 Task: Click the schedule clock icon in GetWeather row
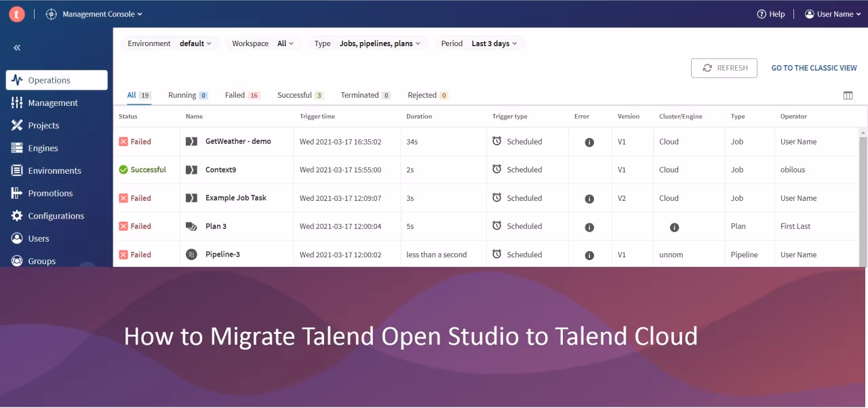pos(497,141)
